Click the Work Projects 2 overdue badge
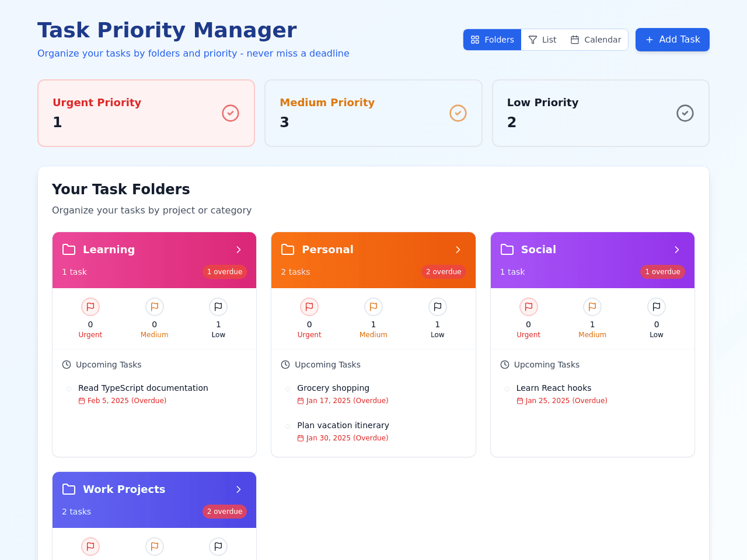 pyautogui.click(x=225, y=512)
